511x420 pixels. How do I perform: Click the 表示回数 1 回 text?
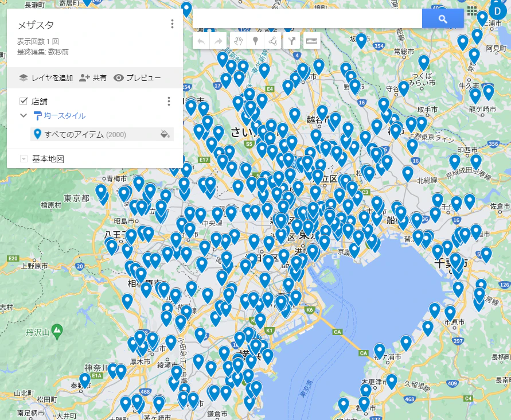tap(38, 41)
